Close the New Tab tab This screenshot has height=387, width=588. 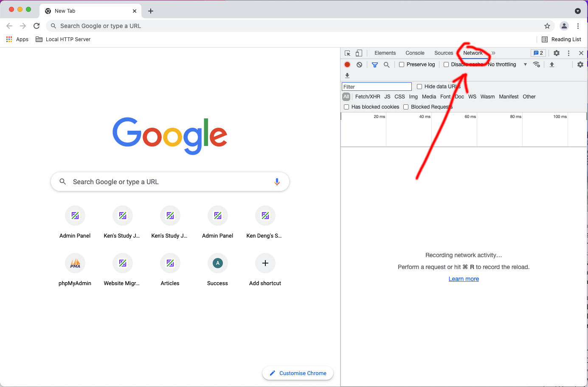[135, 11]
